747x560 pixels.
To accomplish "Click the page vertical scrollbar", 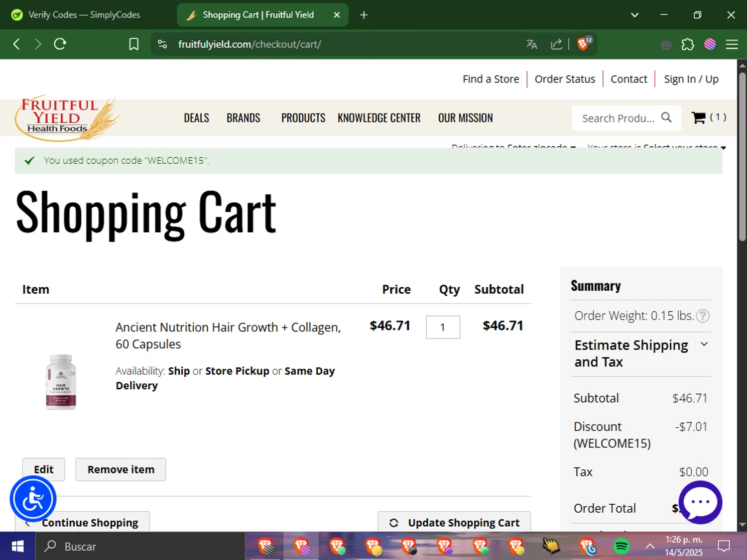I will pyautogui.click(x=742, y=157).
